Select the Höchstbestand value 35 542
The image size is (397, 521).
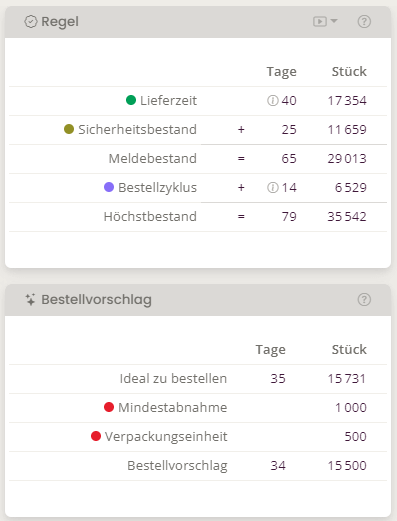click(x=347, y=217)
